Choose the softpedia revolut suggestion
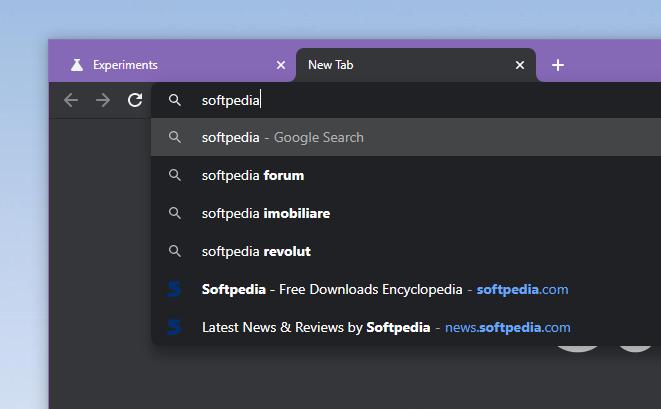This screenshot has height=409, width=661. (x=406, y=251)
